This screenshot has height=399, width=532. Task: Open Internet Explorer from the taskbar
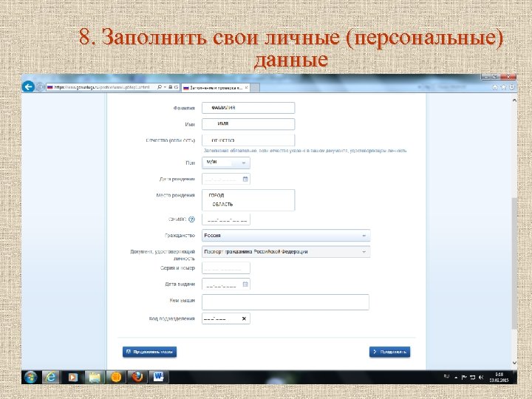tap(51, 378)
